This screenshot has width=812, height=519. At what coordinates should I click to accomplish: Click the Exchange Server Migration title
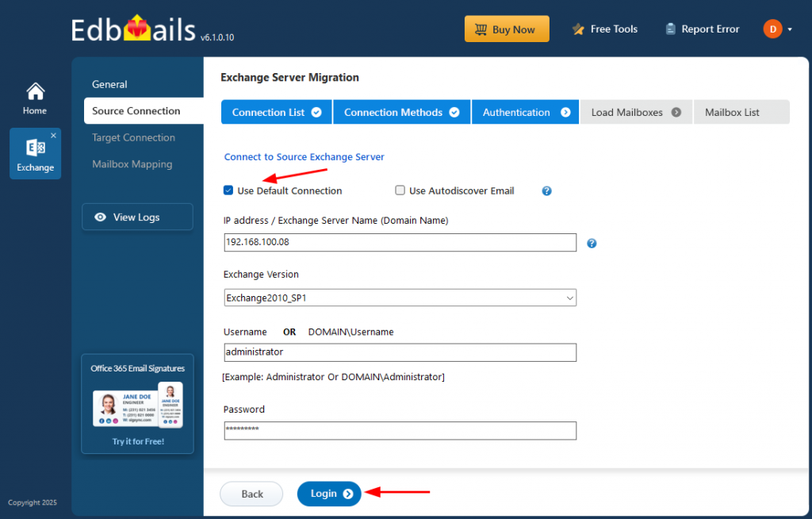pos(289,77)
